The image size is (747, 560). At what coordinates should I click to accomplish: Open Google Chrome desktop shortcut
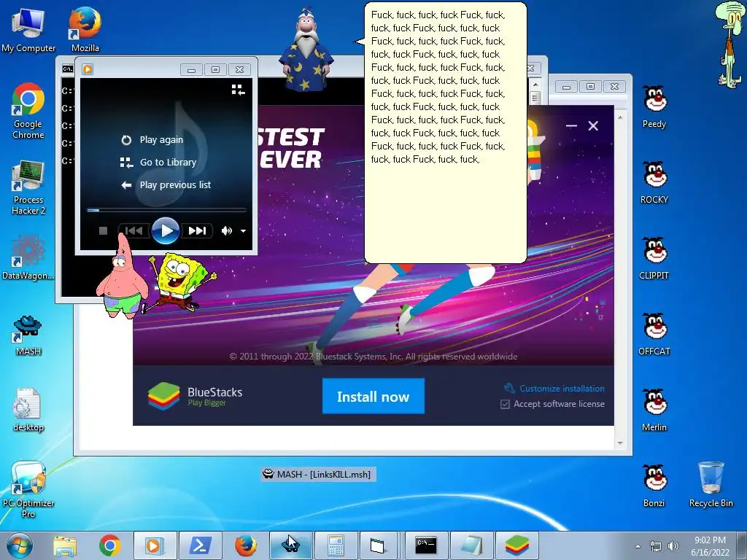pos(28,111)
